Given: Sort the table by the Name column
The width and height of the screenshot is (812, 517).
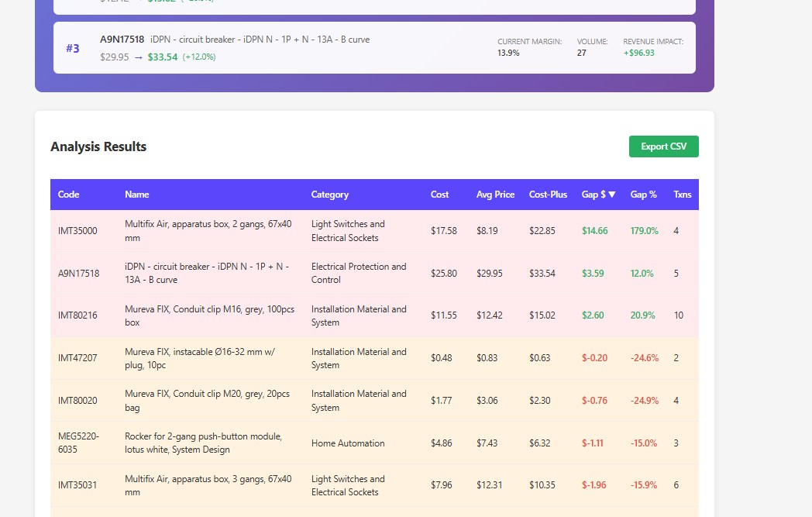Looking at the screenshot, I should click(137, 195).
